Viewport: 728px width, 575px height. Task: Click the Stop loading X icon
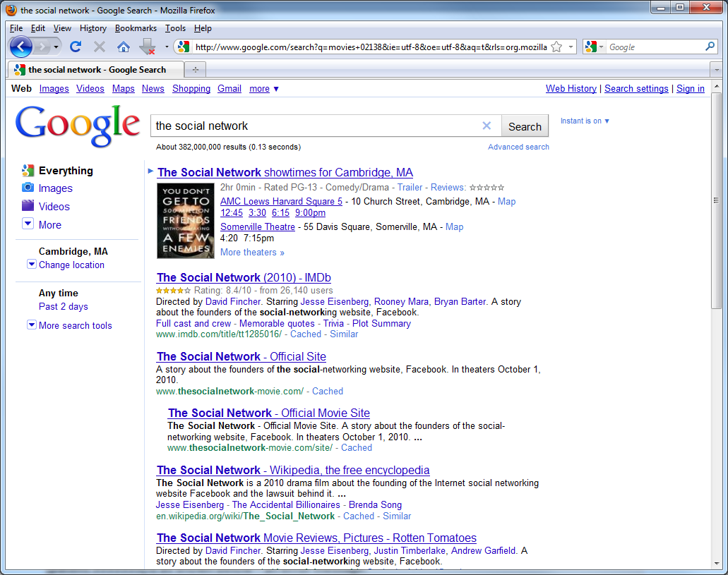pyautogui.click(x=100, y=47)
